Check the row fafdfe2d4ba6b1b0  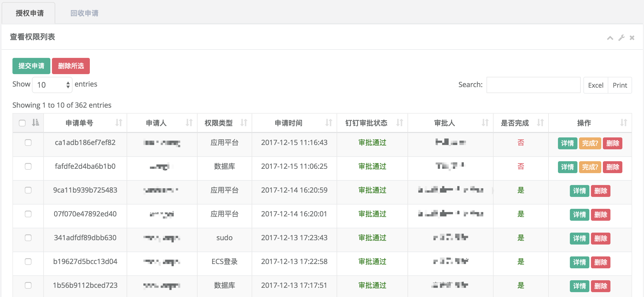[28, 166]
